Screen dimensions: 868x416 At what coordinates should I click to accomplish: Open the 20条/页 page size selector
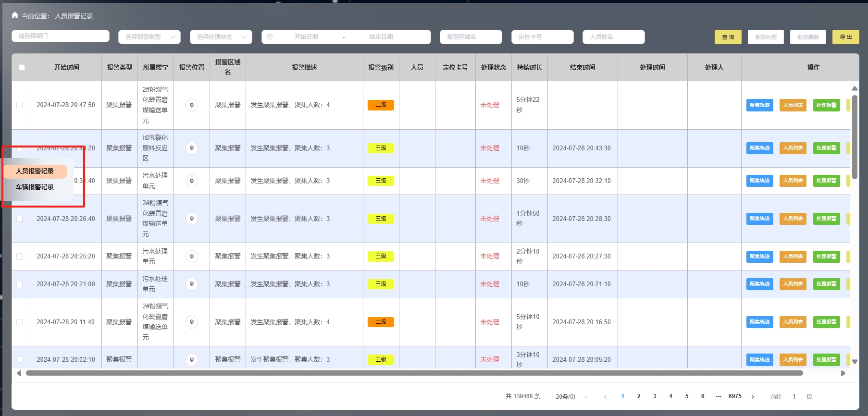point(571,397)
